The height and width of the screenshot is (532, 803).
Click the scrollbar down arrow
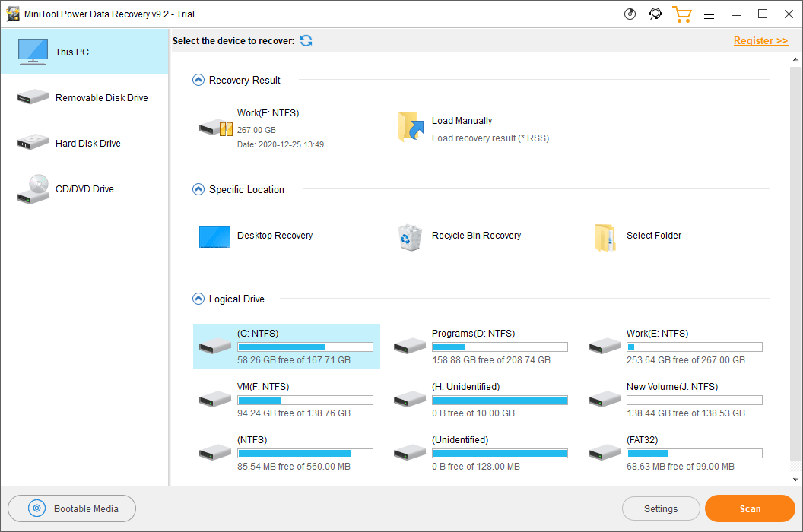click(795, 480)
